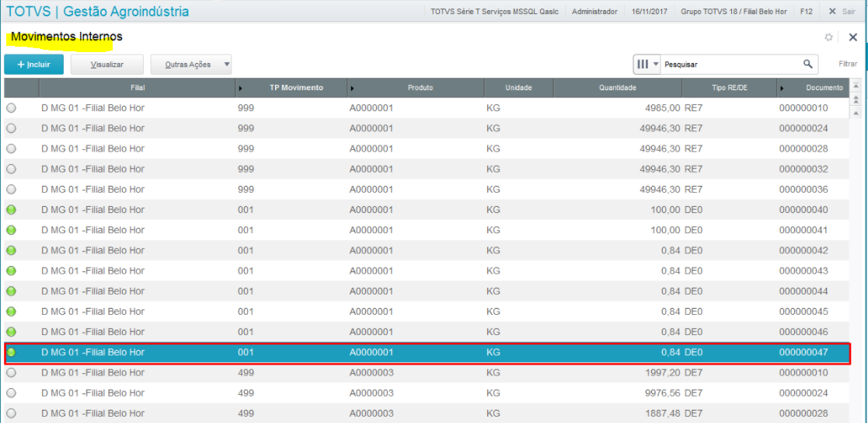Expand the Outras Ações dropdown arrow

click(x=226, y=65)
